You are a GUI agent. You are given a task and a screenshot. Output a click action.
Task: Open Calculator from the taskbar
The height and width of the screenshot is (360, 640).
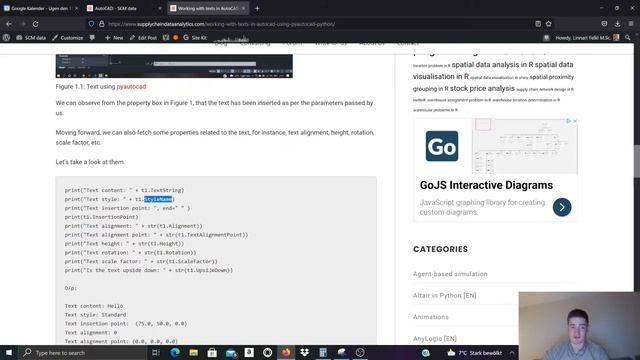[x=323, y=353]
